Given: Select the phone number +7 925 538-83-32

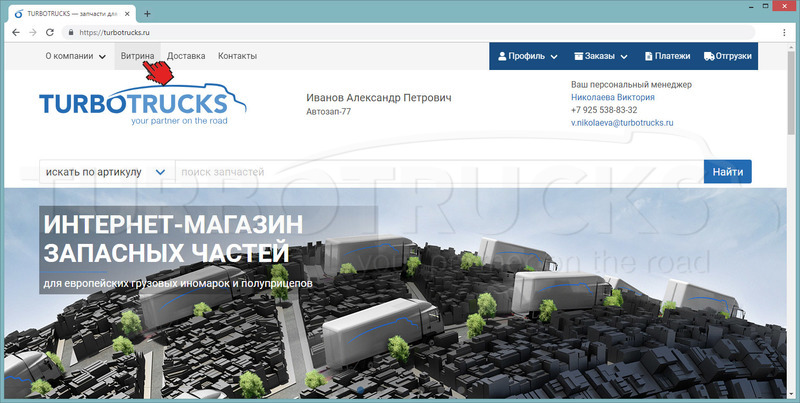Looking at the screenshot, I should pos(604,110).
